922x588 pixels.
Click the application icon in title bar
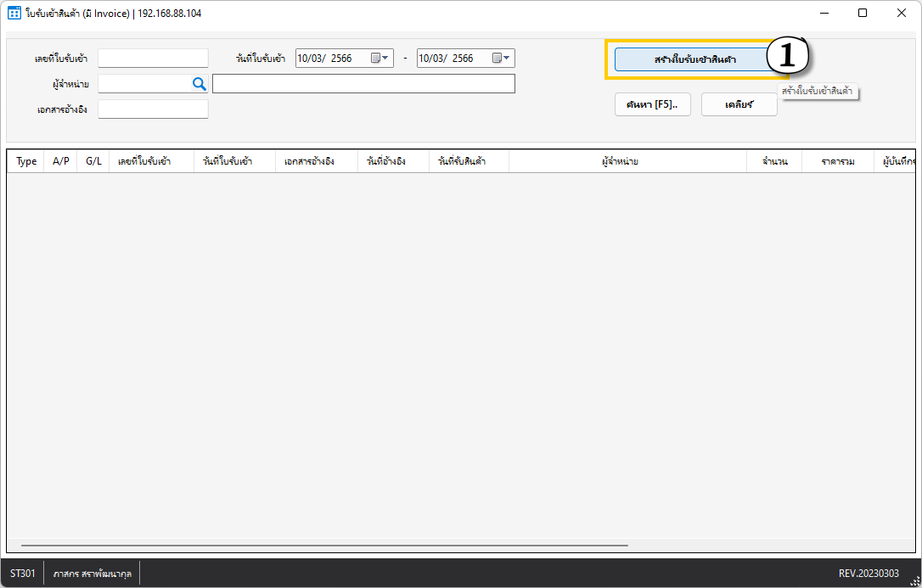[14, 14]
